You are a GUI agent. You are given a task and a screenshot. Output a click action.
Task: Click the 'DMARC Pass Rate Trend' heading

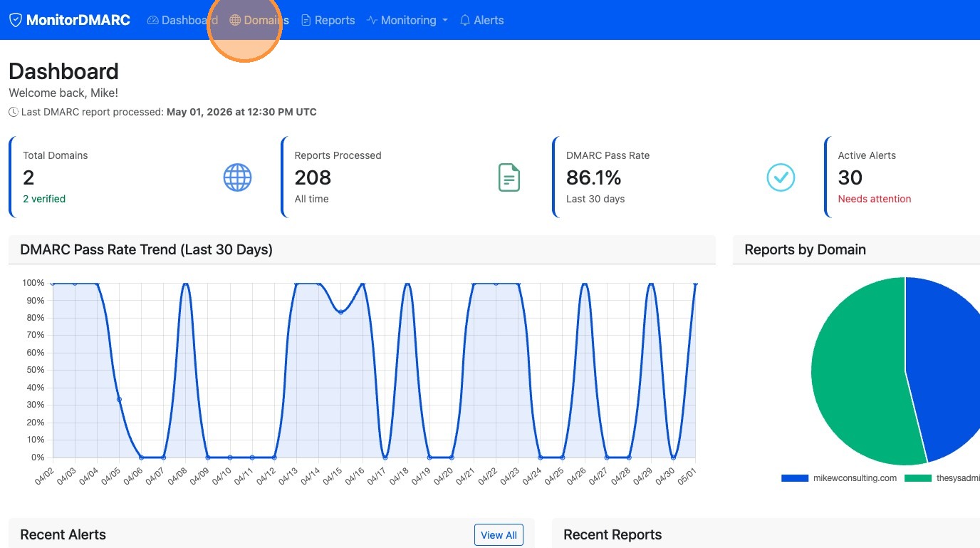pos(147,249)
